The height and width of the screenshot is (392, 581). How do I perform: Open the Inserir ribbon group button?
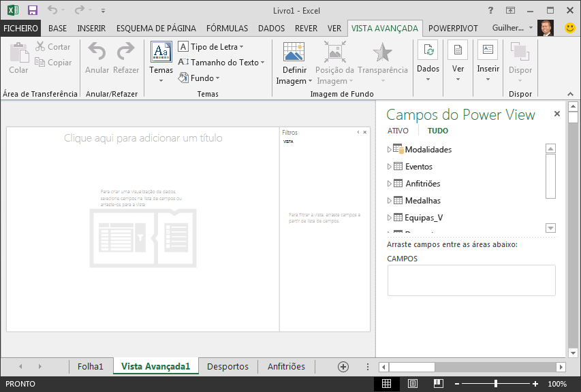(x=488, y=61)
